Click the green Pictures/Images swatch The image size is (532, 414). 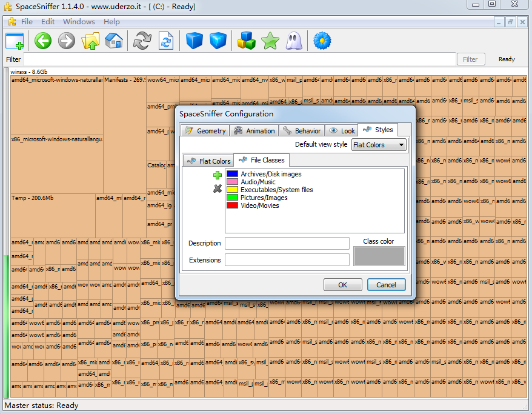click(x=233, y=198)
